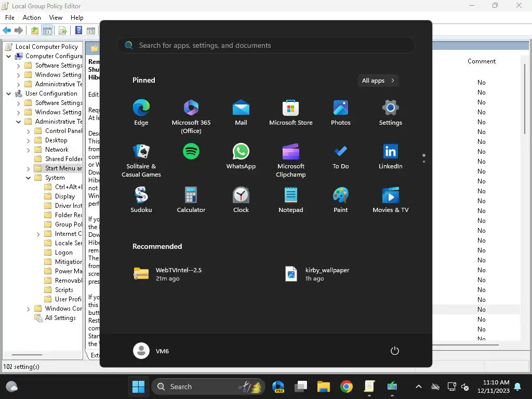Click the power button in Start menu
Screen dimensions: 532x399
click(395, 351)
